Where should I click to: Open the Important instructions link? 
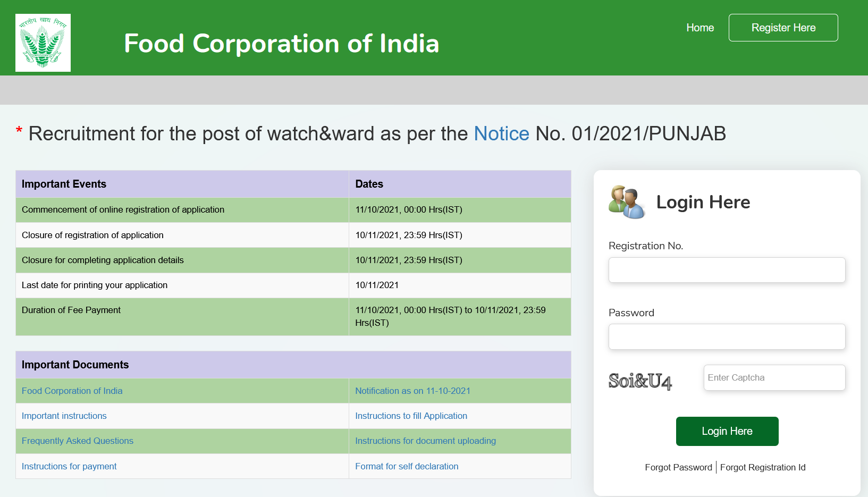point(64,416)
